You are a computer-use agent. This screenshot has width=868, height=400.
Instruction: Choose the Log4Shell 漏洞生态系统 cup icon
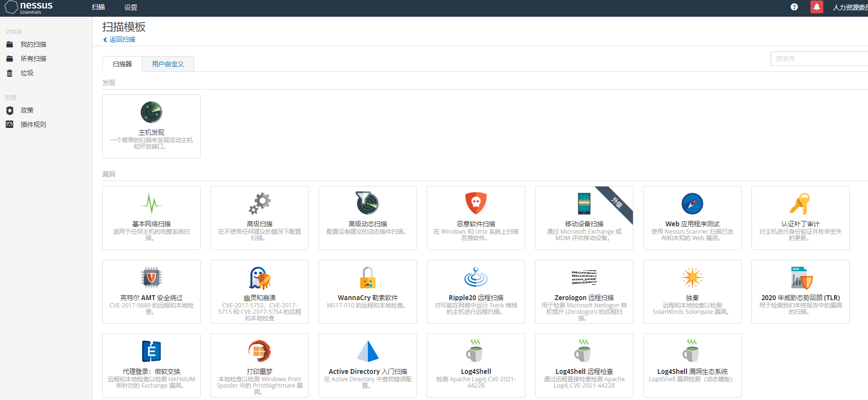[691, 350]
